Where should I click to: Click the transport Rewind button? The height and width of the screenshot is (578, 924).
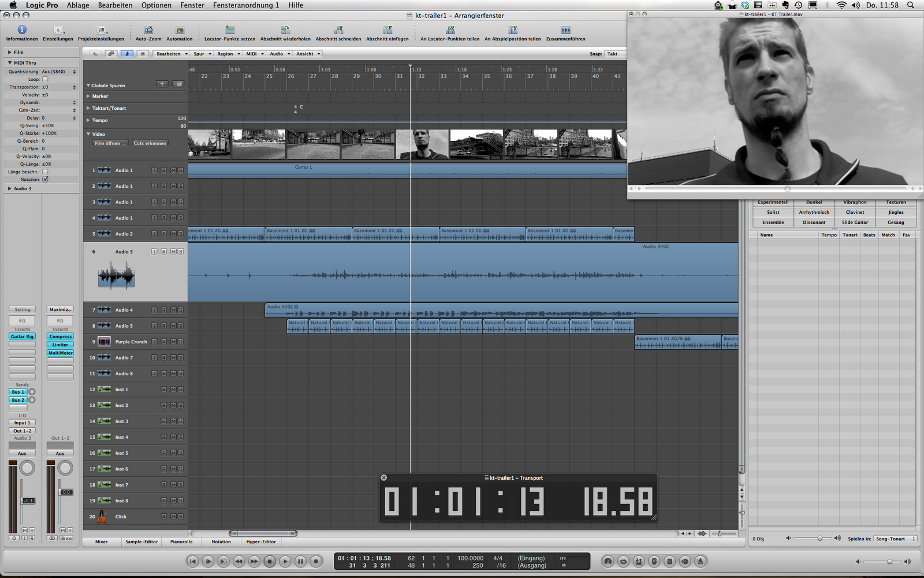(x=239, y=561)
